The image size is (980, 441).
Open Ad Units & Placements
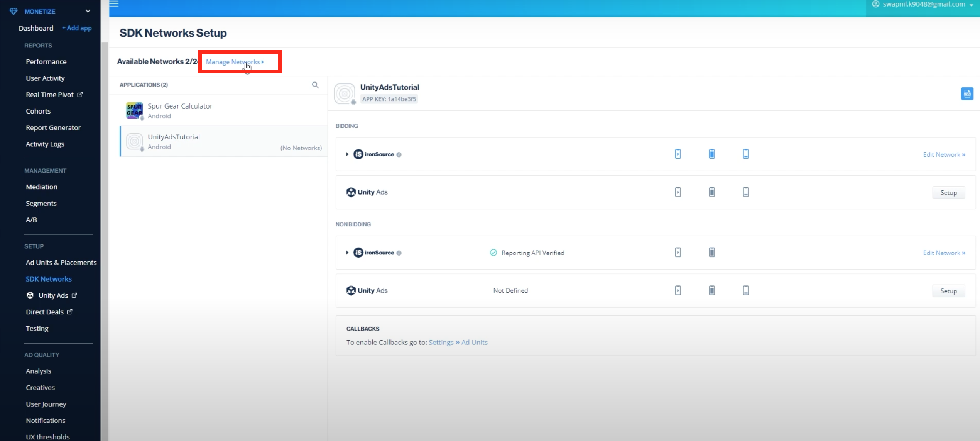click(x=61, y=263)
